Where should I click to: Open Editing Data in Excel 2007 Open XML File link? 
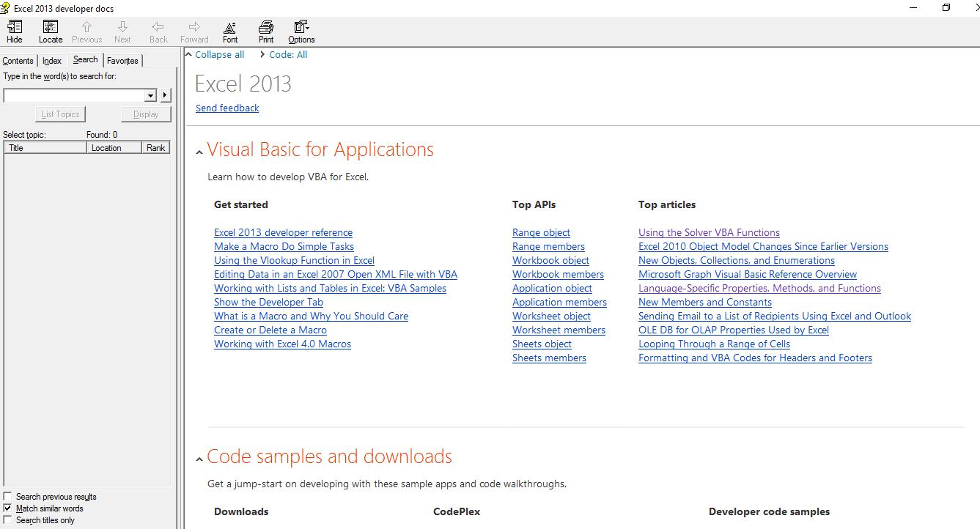(336, 275)
